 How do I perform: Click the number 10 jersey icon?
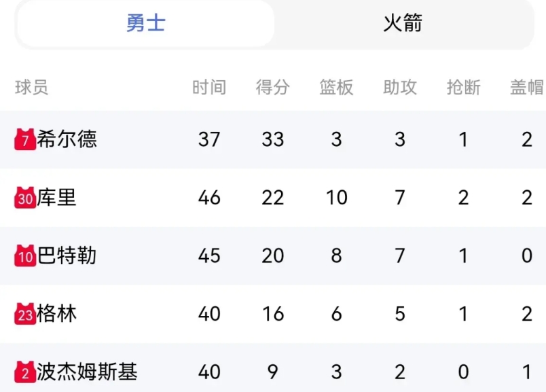pyautogui.click(x=25, y=255)
